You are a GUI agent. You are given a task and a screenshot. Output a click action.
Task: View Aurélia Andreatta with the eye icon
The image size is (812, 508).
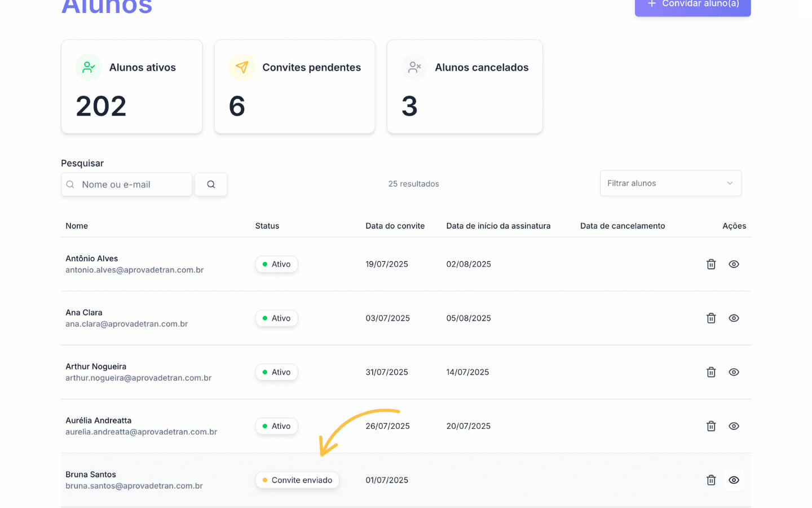pos(734,426)
